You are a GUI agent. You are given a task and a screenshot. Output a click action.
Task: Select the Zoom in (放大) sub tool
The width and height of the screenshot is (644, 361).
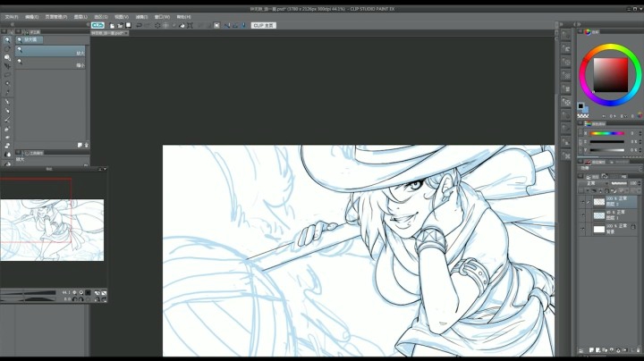point(50,51)
